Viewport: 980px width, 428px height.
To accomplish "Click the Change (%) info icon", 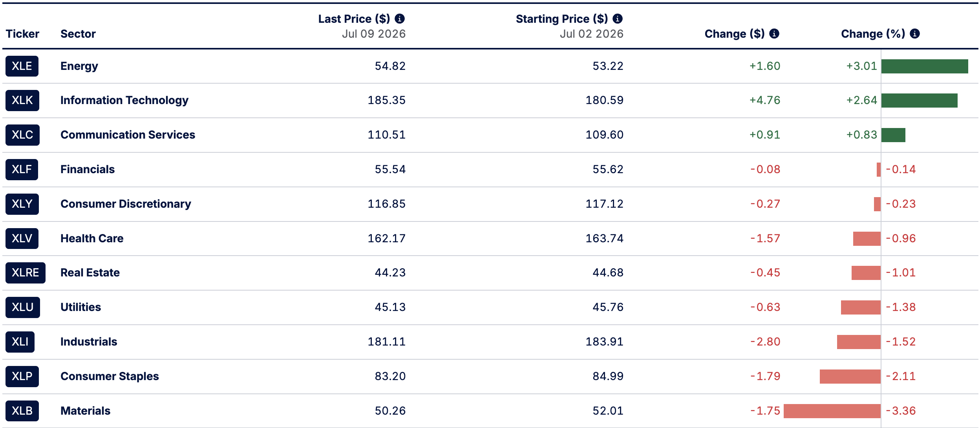I will (x=915, y=33).
